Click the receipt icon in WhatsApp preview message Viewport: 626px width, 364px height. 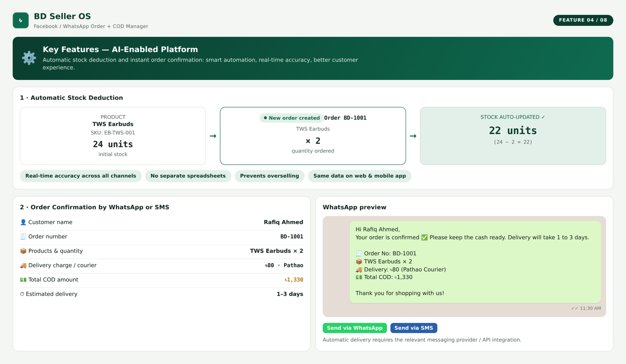[359, 253]
